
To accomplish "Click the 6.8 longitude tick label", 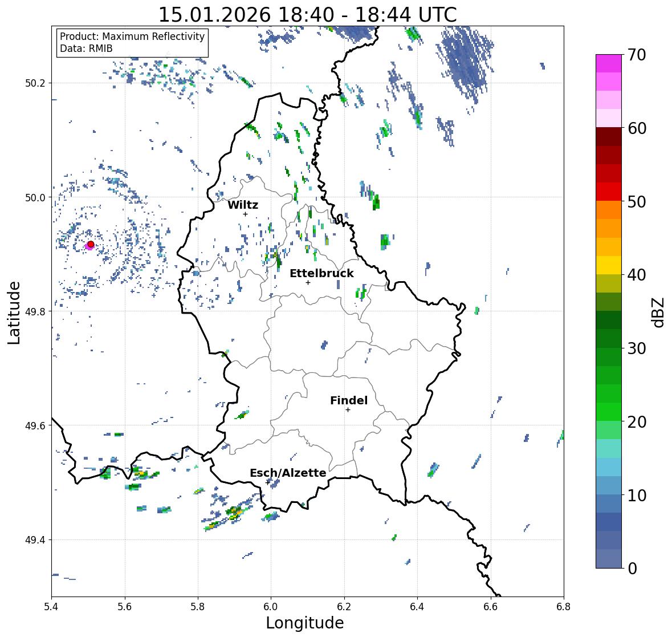I will point(564,607).
